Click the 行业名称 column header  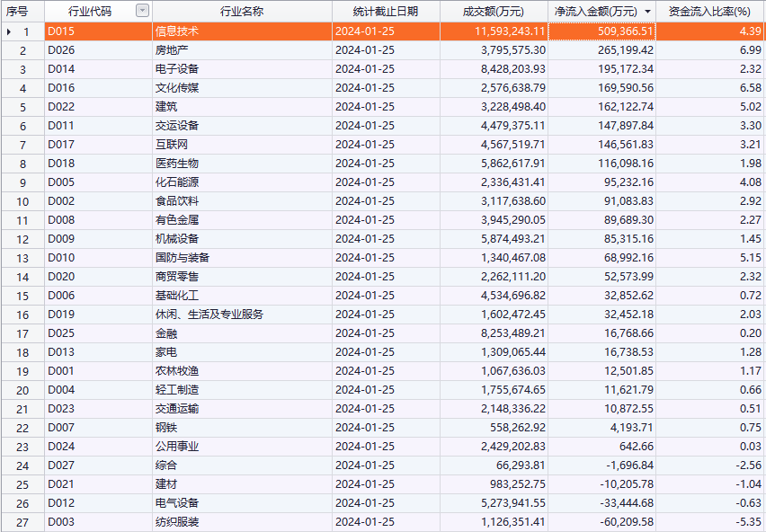point(241,11)
